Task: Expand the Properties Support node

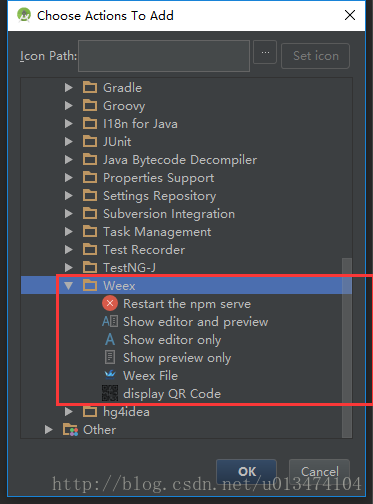Action: coord(69,178)
